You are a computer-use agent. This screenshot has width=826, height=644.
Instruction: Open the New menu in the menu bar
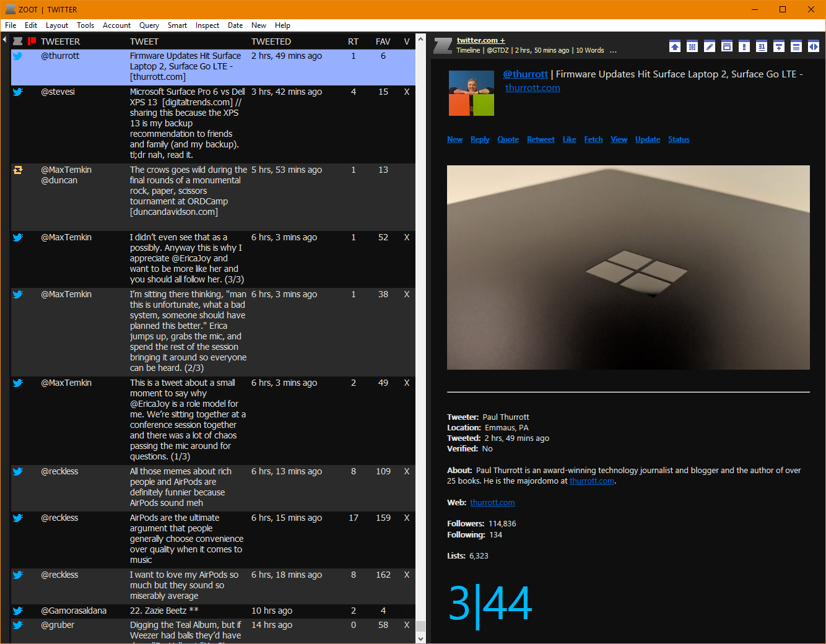coord(259,25)
